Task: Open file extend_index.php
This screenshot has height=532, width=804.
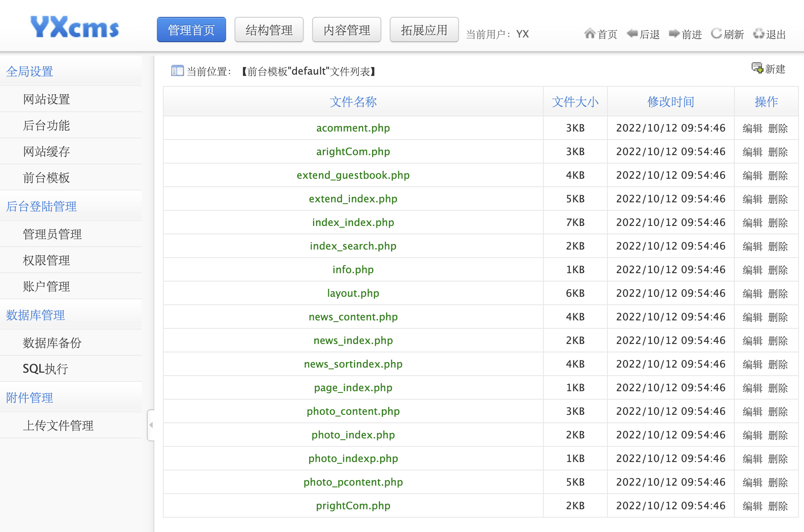Action: coord(353,199)
